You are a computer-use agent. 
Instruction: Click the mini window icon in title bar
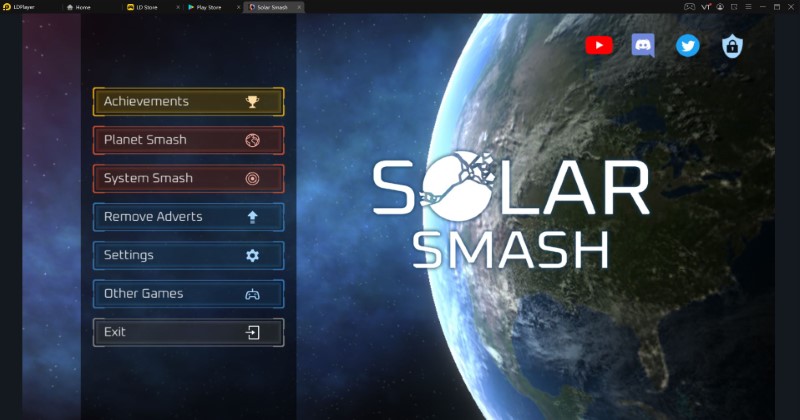(x=734, y=7)
